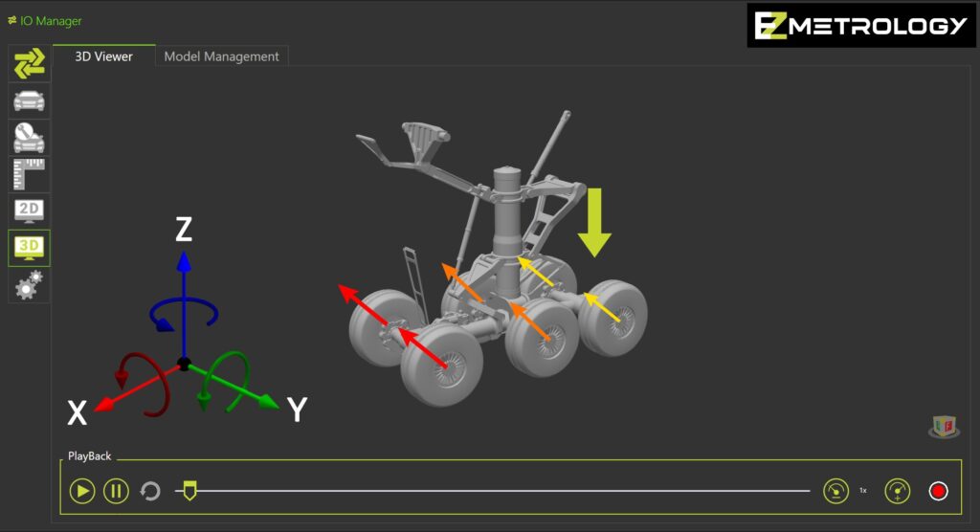Click the playback timeline slider handle
Screen dimensions: 980x532
(189, 492)
